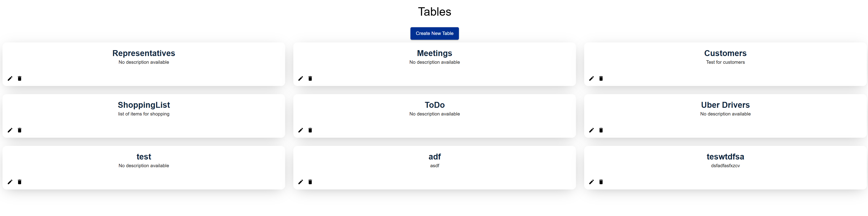This screenshot has height=216, width=868.
Task: Delete the Meetings table
Action: click(310, 78)
